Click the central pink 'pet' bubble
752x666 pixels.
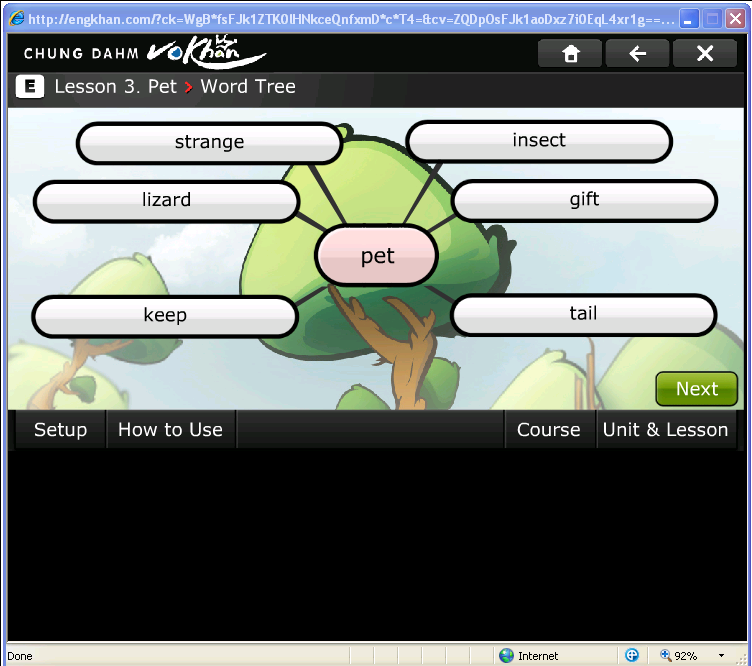click(x=377, y=256)
